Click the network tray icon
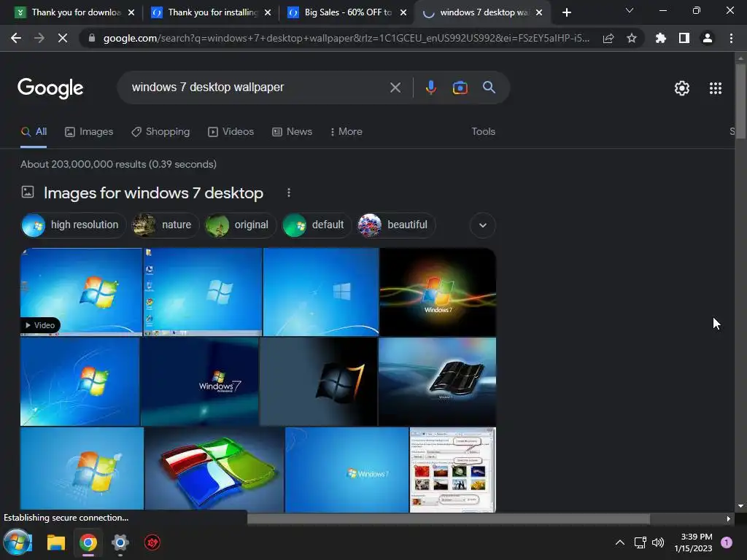The width and height of the screenshot is (747, 560). (x=640, y=542)
